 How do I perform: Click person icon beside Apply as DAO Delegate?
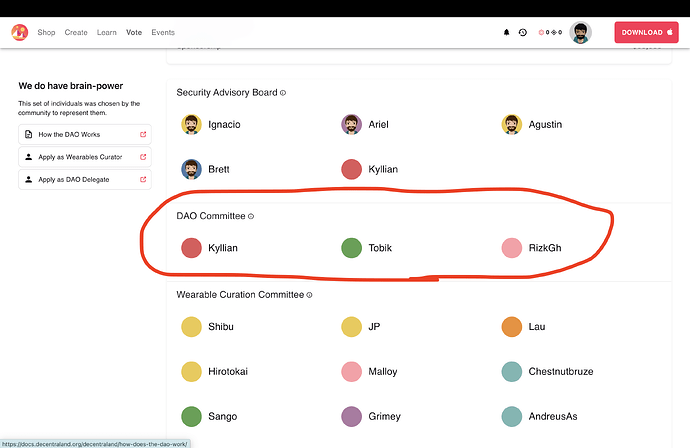point(29,179)
